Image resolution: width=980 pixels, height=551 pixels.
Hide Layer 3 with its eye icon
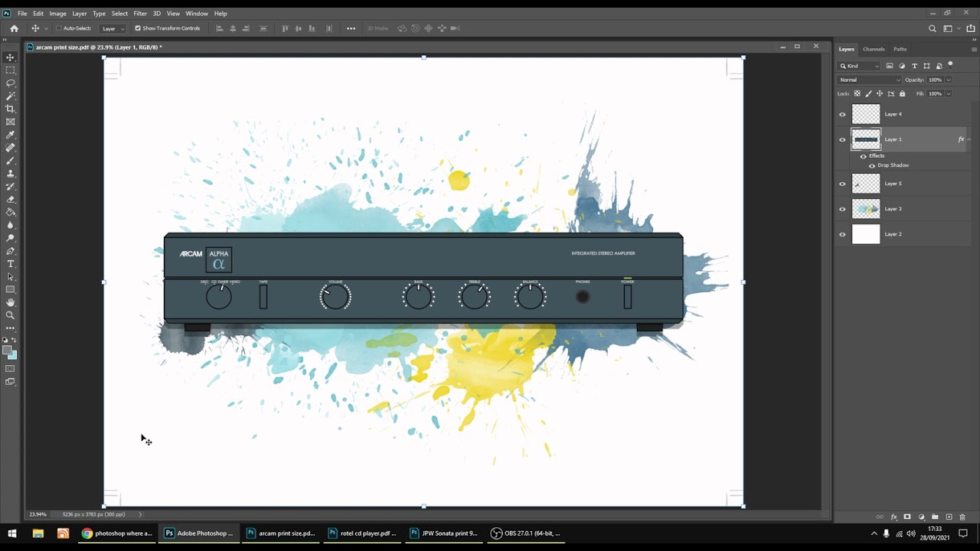tap(842, 209)
